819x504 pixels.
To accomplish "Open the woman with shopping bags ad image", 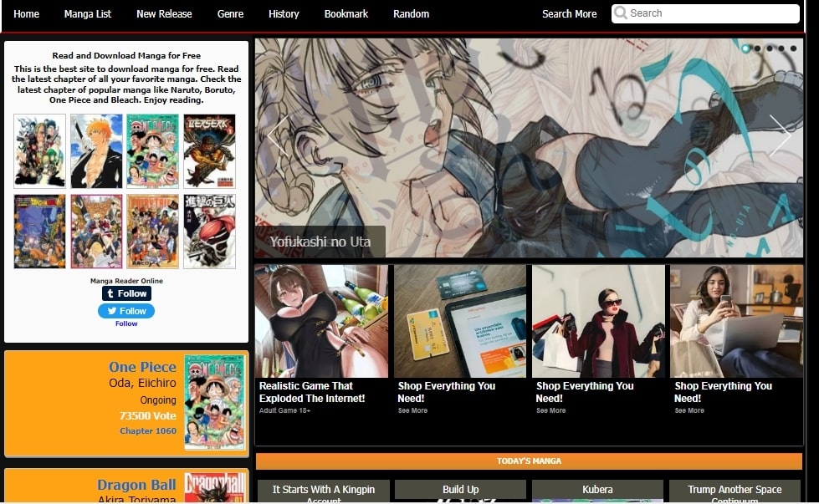I will (x=599, y=321).
